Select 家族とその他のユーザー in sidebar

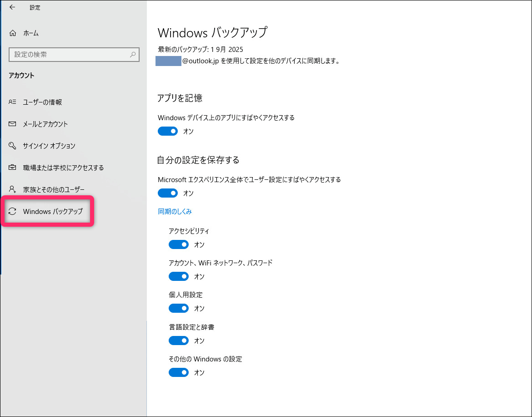click(54, 189)
